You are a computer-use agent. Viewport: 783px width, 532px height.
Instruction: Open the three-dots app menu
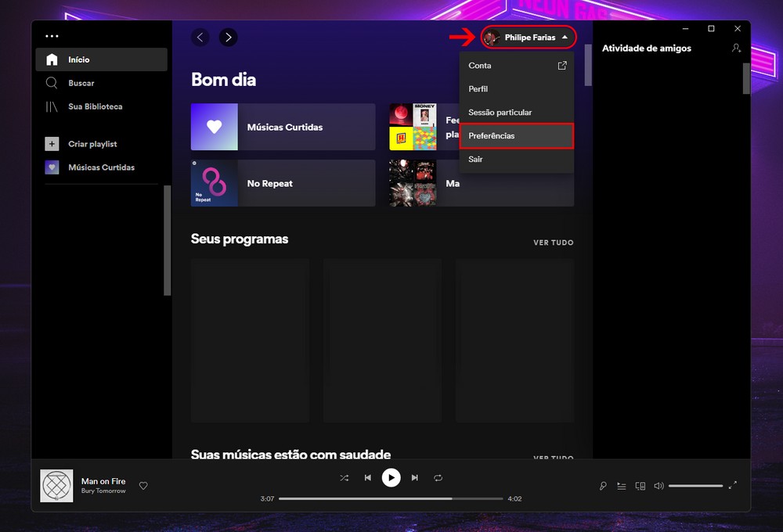52,36
